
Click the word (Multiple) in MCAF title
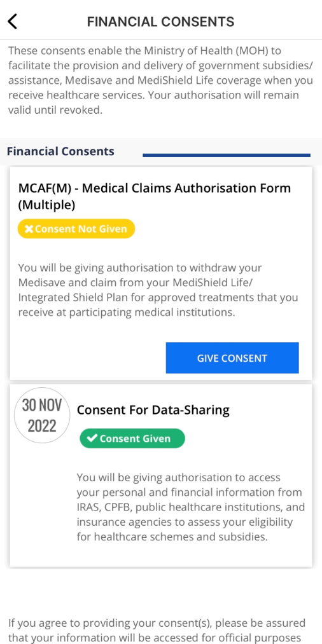click(x=46, y=205)
